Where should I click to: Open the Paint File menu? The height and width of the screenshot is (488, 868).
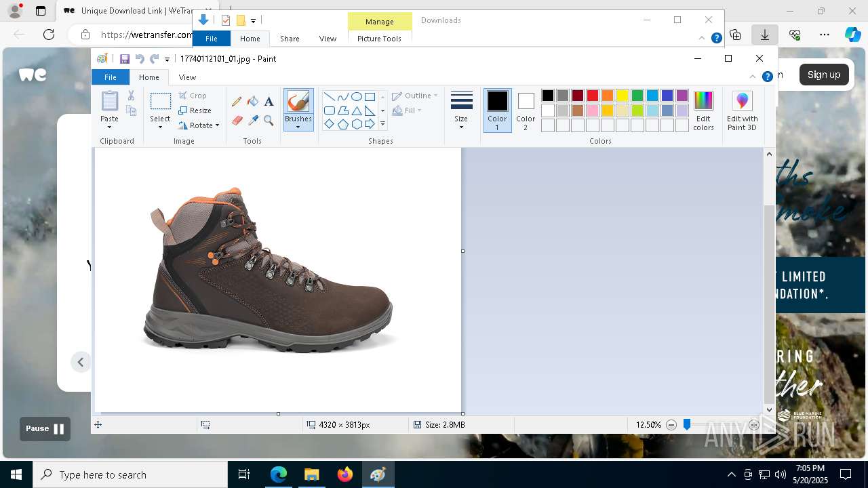110,77
